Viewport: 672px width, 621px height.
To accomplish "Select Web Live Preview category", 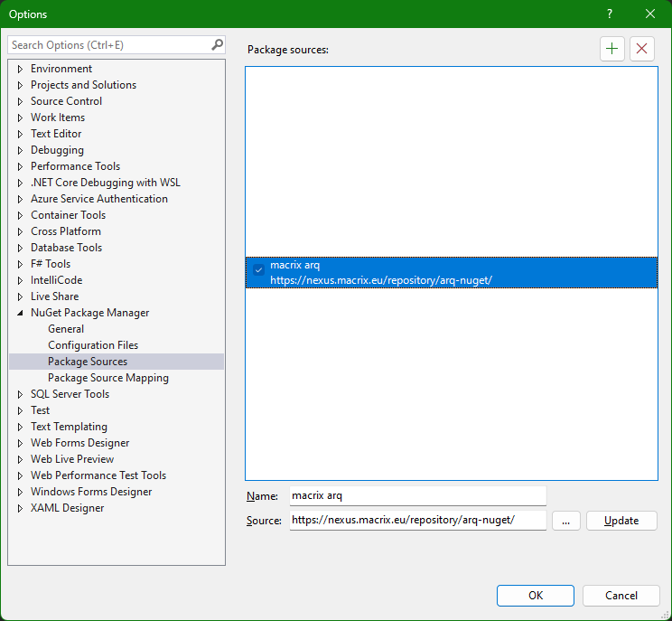I will (72, 459).
